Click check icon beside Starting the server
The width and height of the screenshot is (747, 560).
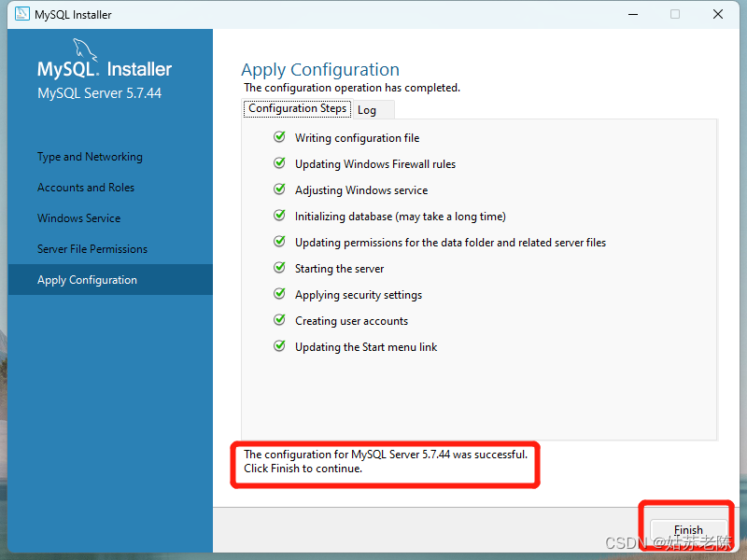[279, 268]
